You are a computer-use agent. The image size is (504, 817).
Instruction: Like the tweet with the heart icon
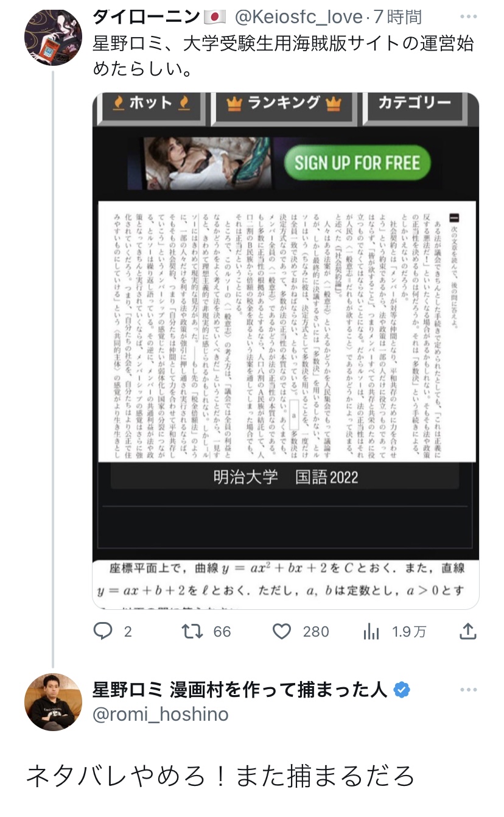click(281, 631)
